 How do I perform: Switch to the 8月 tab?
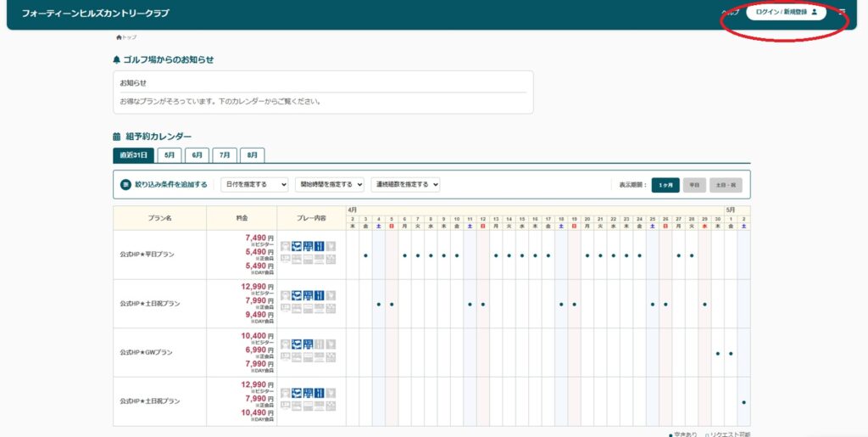point(253,155)
